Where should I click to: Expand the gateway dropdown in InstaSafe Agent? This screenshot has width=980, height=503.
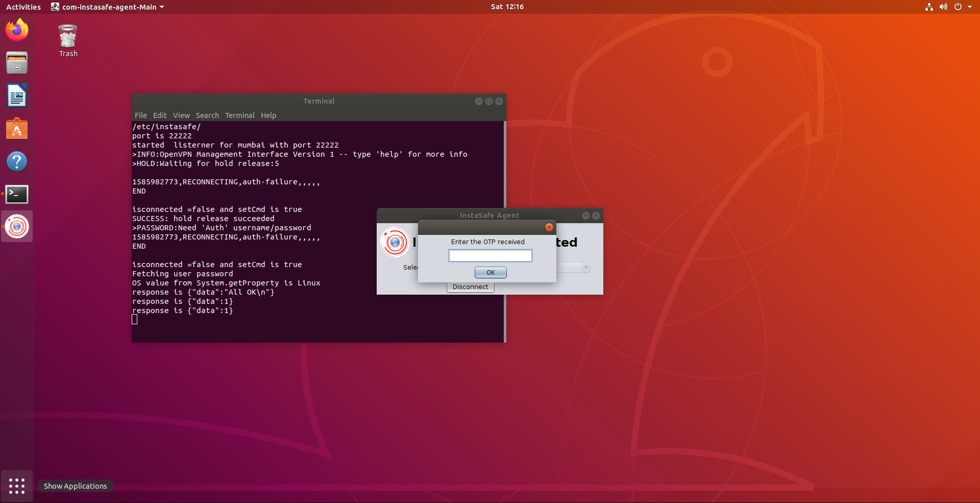[x=586, y=268]
